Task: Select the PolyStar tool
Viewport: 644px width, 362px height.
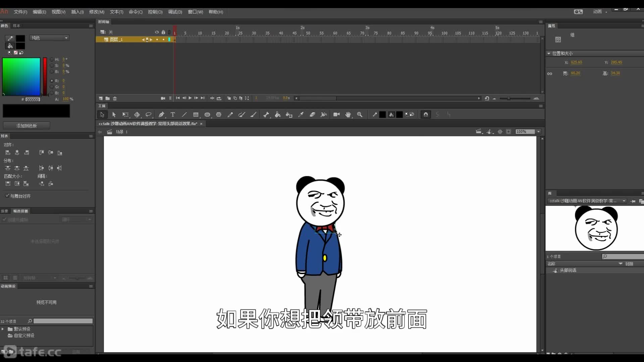Action: coord(219,115)
